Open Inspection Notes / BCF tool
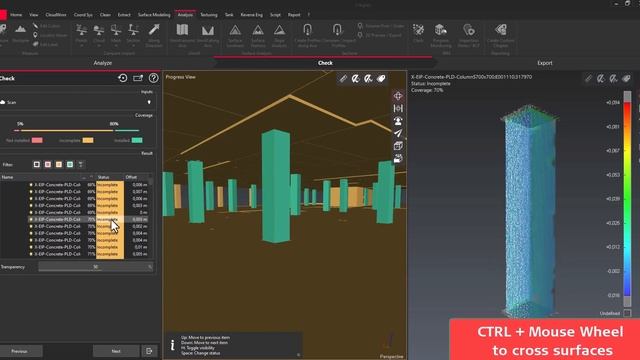This screenshot has width=640, height=360. [469, 30]
